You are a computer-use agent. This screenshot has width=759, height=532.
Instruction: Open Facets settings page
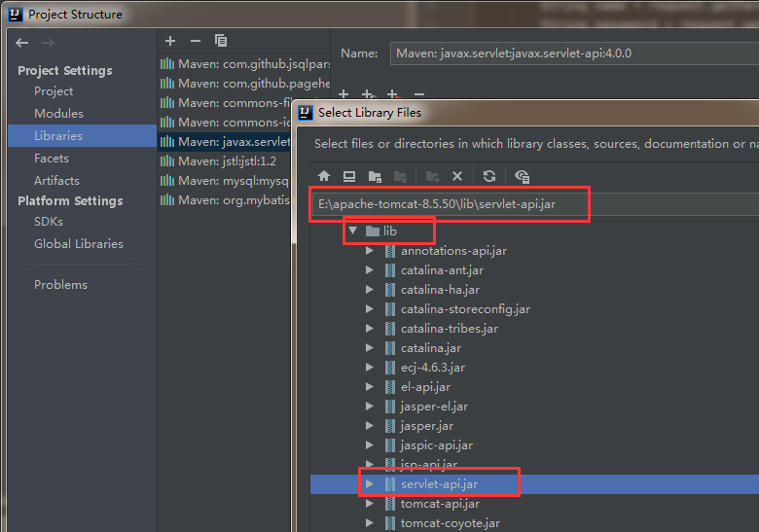(x=52, y=159)
